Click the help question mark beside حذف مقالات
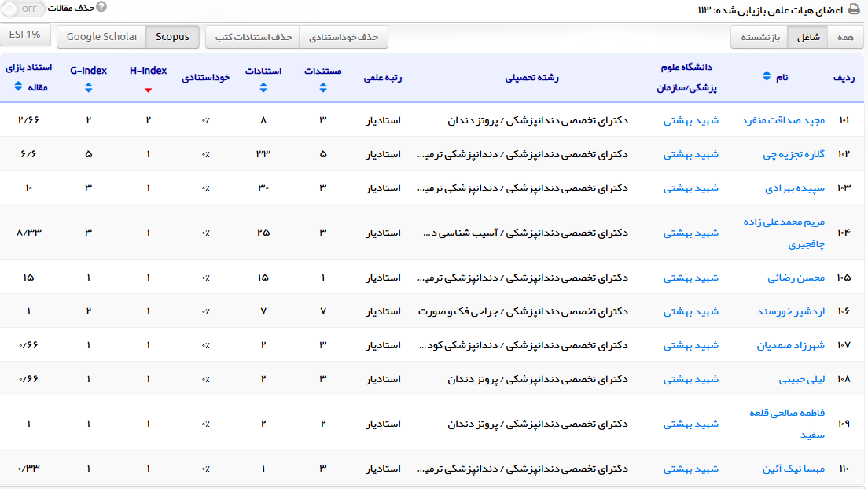 (101, 7)
